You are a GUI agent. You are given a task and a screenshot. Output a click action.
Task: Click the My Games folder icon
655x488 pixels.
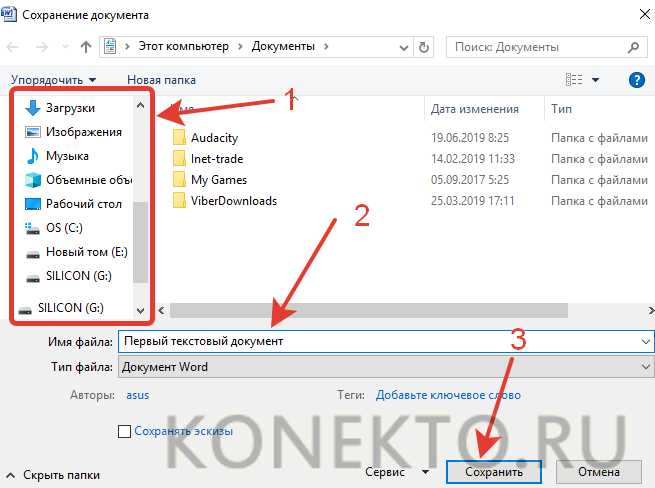coord(179,179)
